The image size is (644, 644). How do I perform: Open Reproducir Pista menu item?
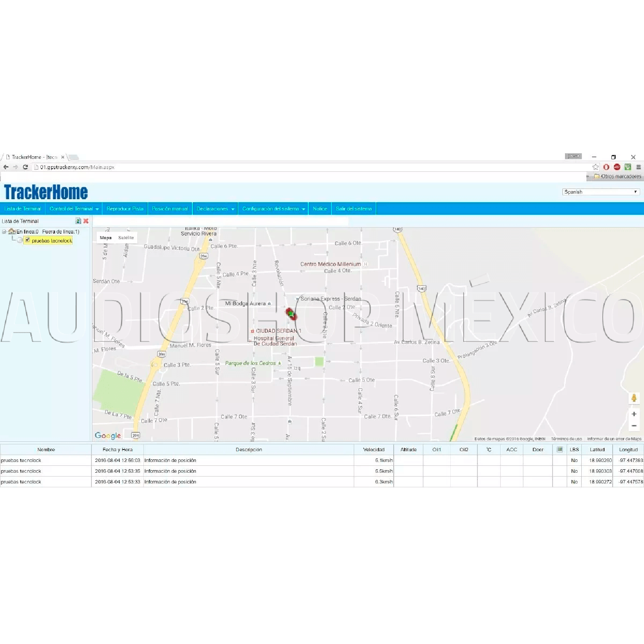(x=125, y=209)
